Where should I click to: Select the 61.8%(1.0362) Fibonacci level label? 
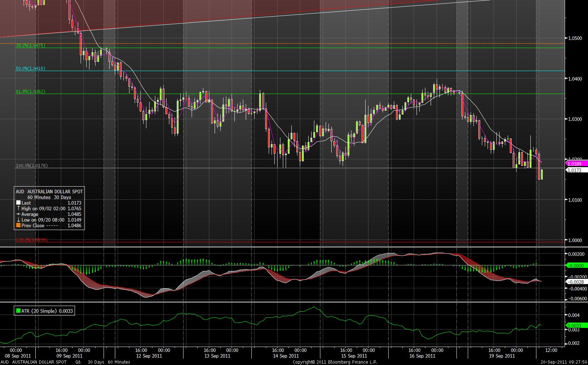tap(30, 92)
